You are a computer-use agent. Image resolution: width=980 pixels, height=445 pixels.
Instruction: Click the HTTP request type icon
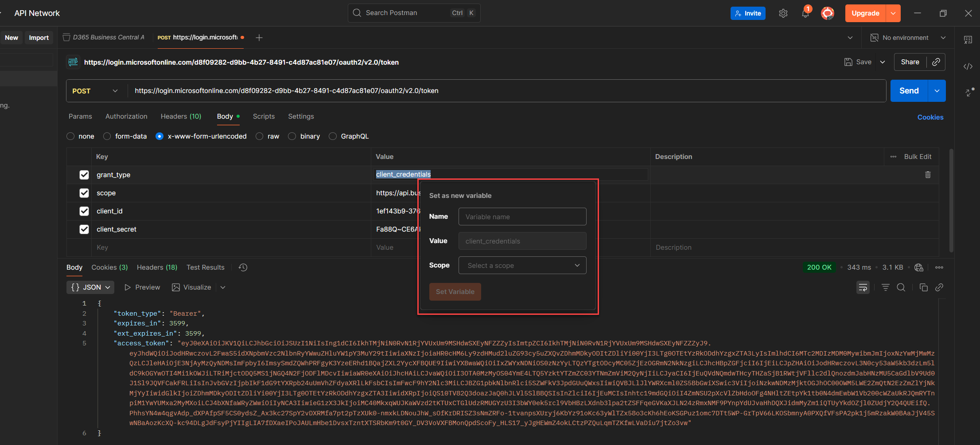tap(73, 62)
